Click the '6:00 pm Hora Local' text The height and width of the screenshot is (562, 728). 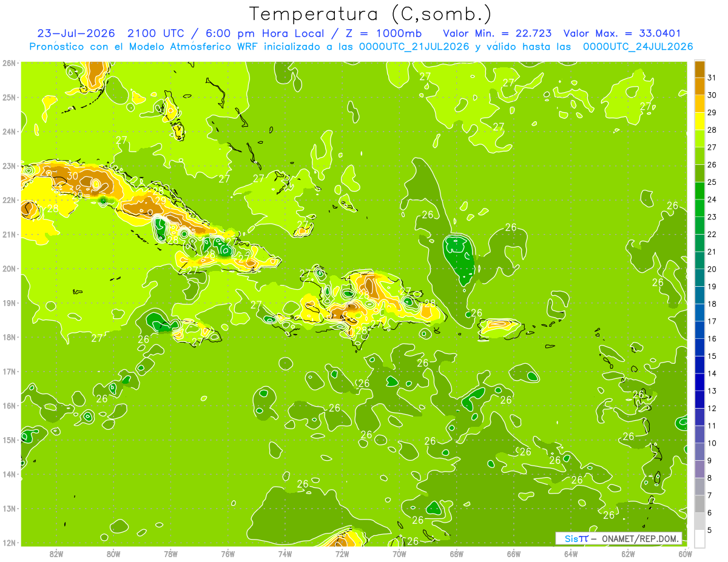[265, 33]
